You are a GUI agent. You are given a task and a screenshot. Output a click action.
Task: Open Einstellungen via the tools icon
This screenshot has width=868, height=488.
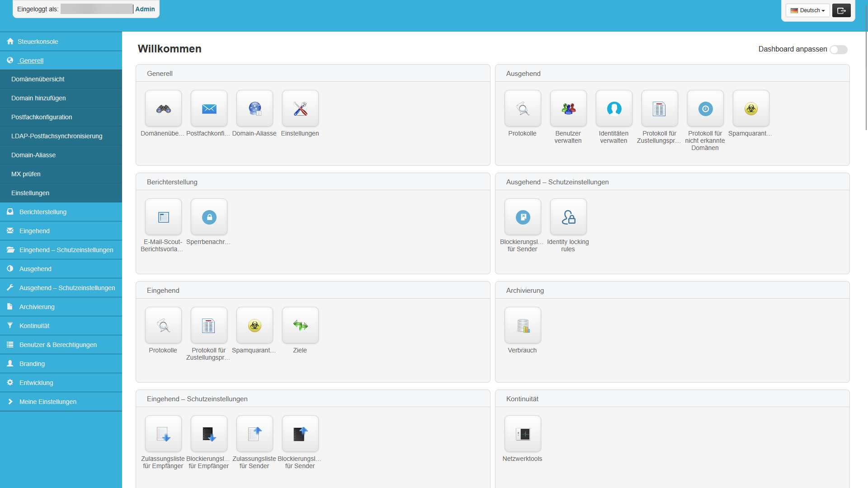click(x=300, y=108)
